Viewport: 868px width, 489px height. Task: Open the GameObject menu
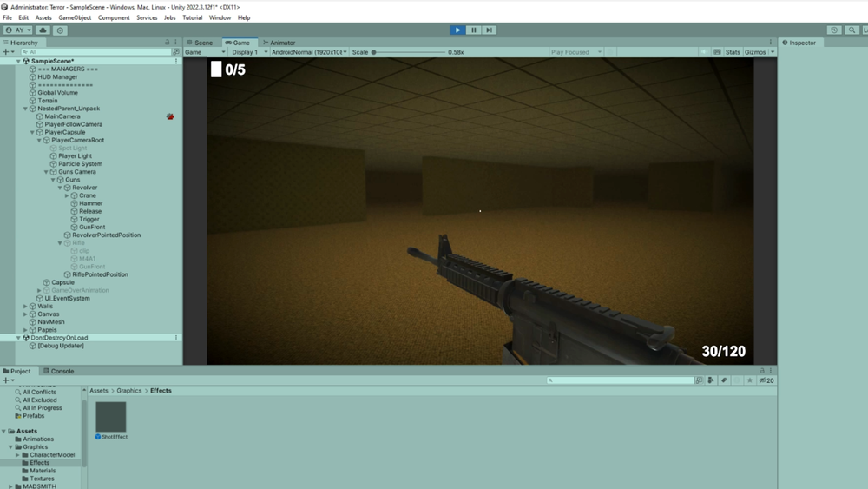(x=75, y=17)
